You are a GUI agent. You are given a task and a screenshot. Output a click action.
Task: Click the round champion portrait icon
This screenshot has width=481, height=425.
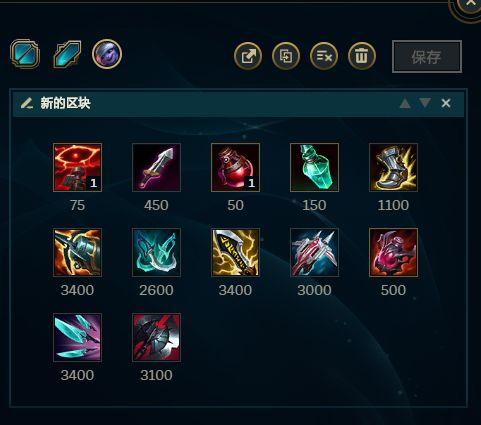[x=107, y=54]
